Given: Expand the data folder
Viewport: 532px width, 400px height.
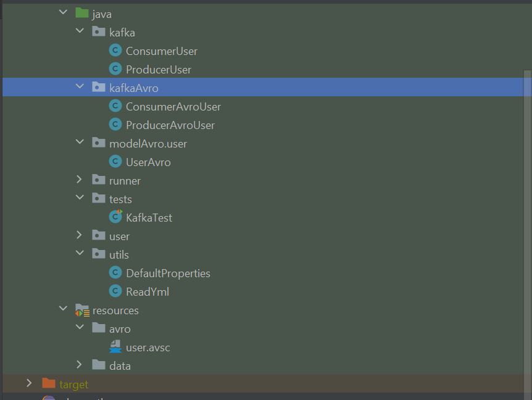Looking at the screenshot, I should 79,364.
